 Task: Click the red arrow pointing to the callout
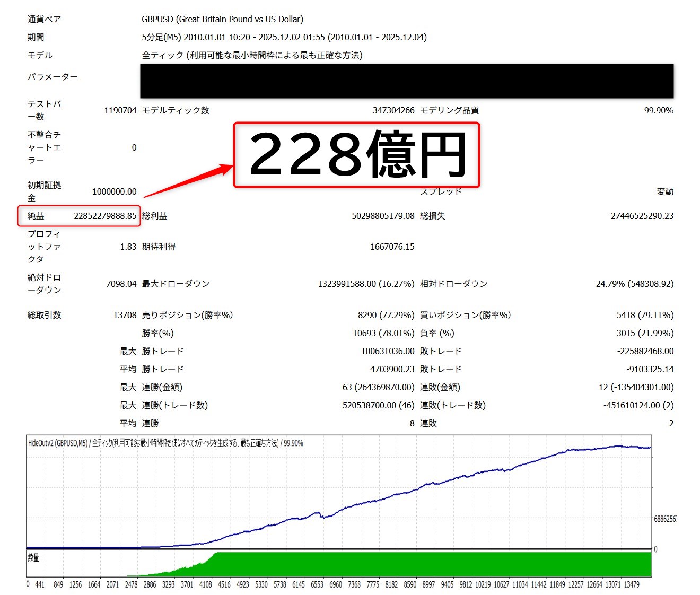(188, 181)
